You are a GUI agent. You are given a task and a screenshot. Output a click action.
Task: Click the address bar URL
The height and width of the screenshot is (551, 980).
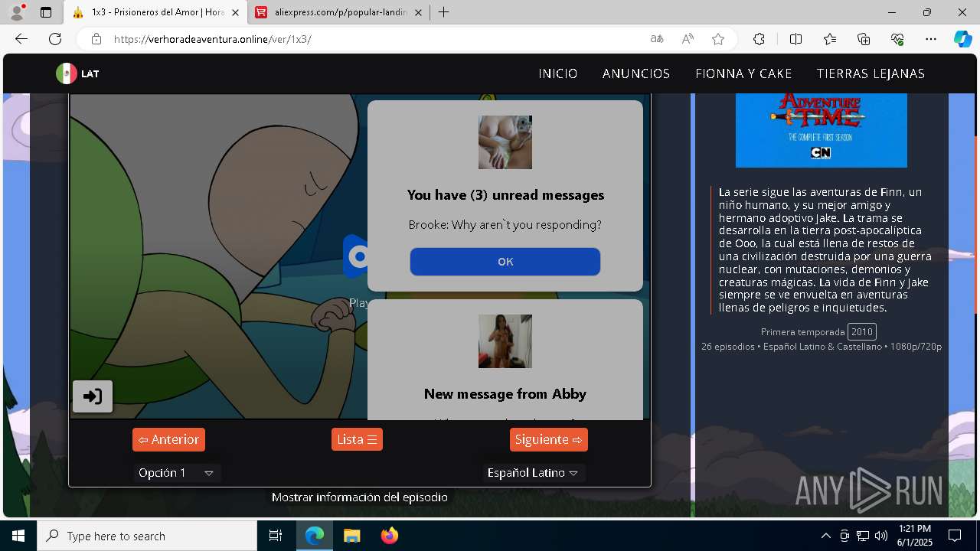[213, 39]
